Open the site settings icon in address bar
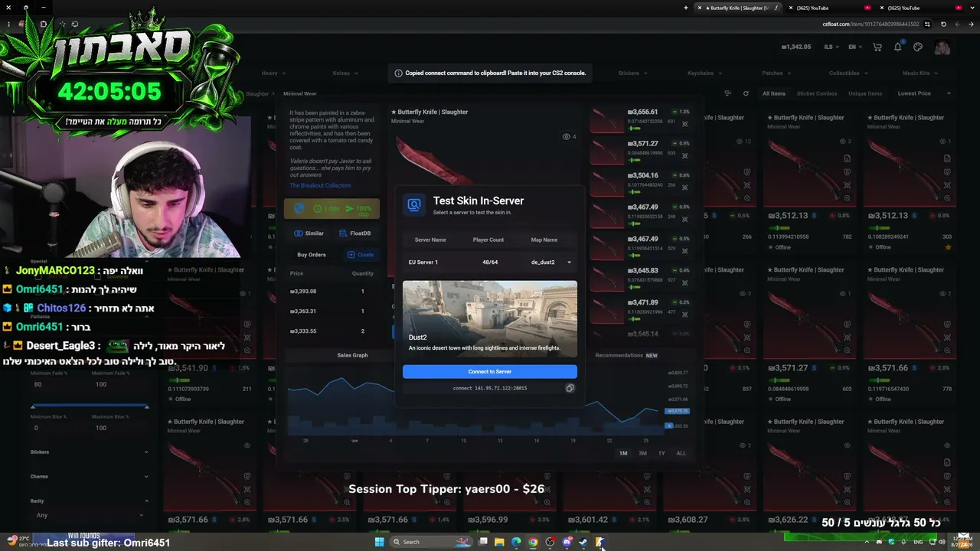Viewport: 980px width, 551px height. (927, 24)
